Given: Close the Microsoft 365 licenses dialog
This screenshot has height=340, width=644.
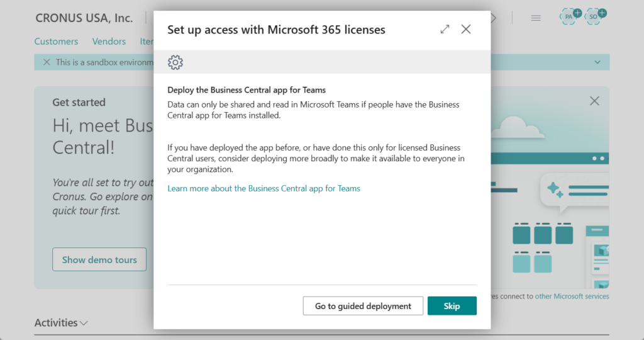Looking at the screenshot, I should (466, 29).
